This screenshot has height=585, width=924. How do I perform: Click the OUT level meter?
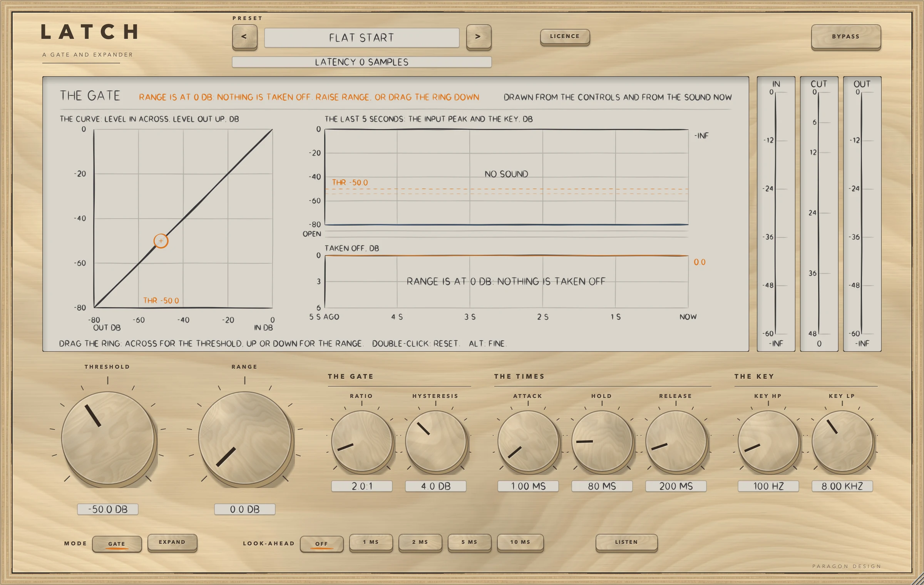[862, 214]
